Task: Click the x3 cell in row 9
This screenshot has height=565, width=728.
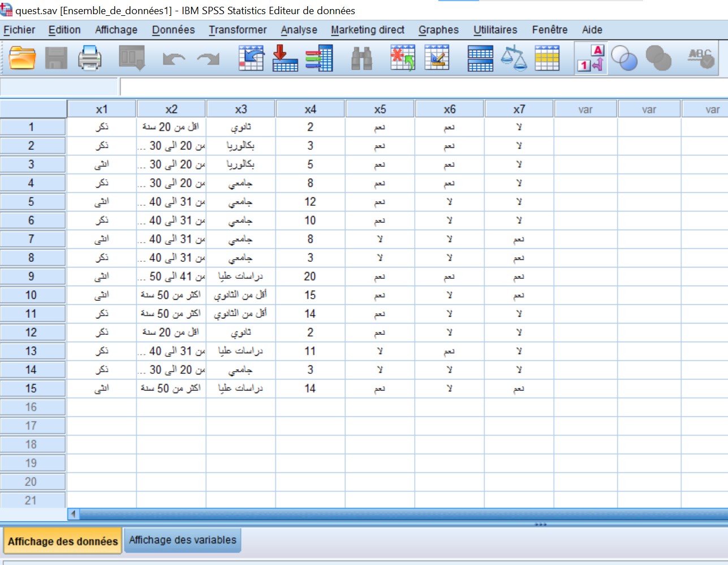Action: pos(241,277)
